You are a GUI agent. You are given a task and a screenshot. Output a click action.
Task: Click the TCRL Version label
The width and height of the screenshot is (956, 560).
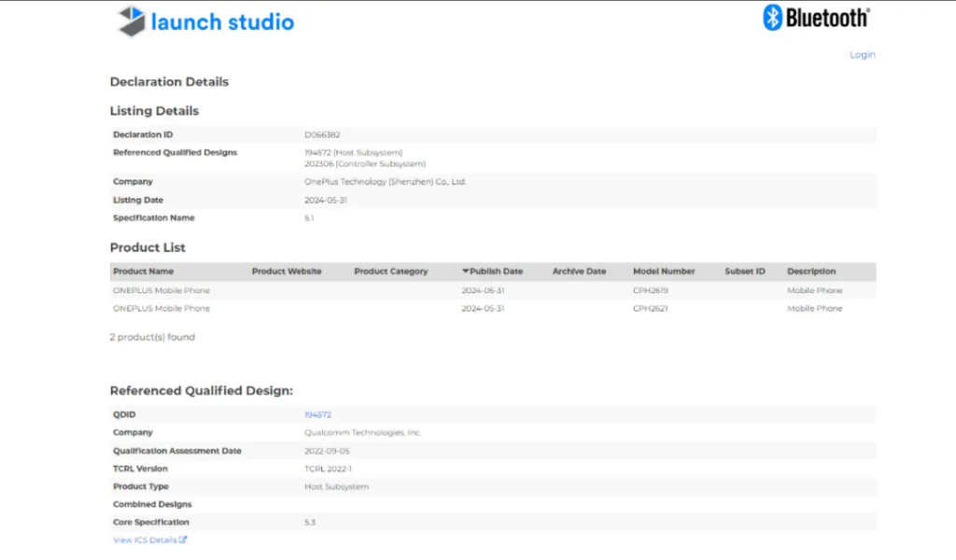[x=140, y=469]
